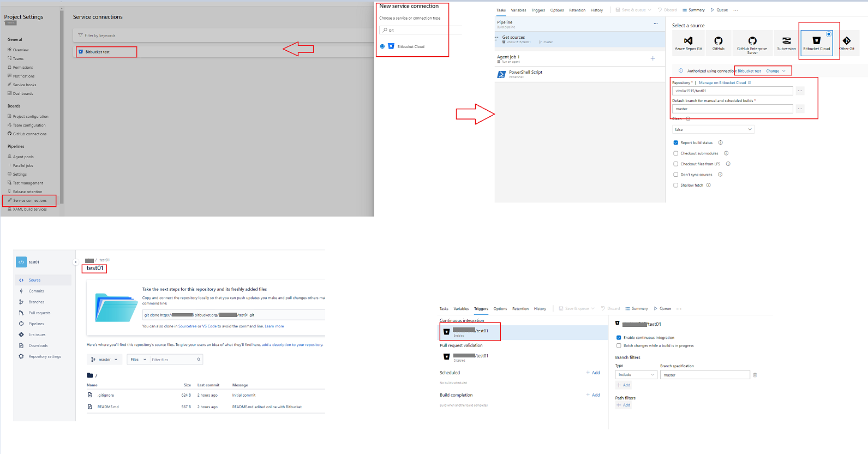Browse repositories with the Repository ellipsis button
The width and height of the screenshot is (868, 454).
(x=800, y=91)
